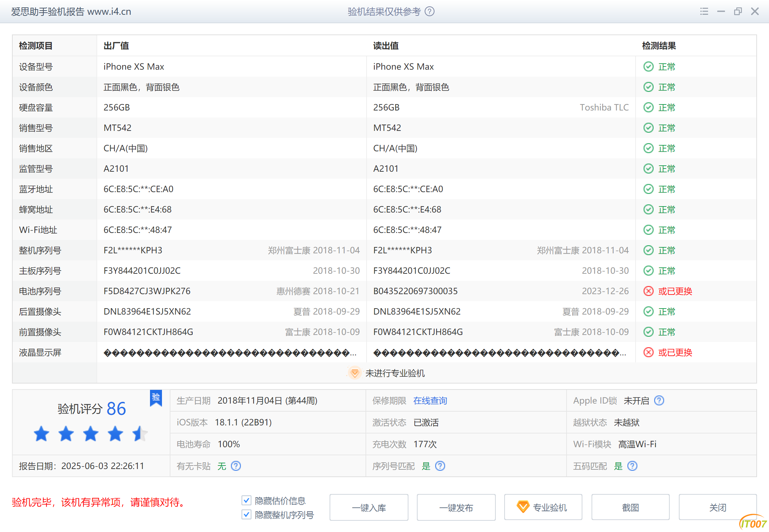Select the Toshiba TLC storage label
Image resolution: width=769 pixels, height=532 pixels.
click(604, 107)
